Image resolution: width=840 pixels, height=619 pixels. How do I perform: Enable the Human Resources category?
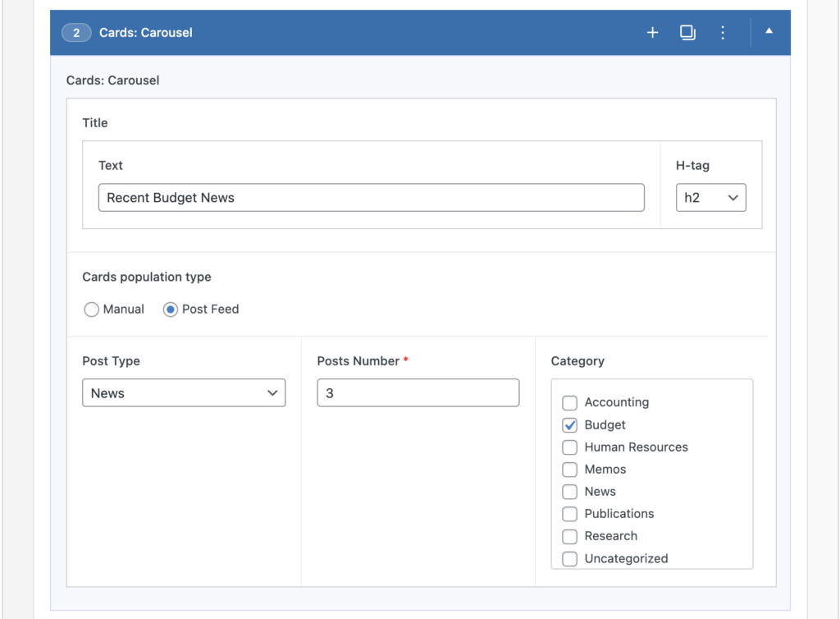tap(569, 447)
